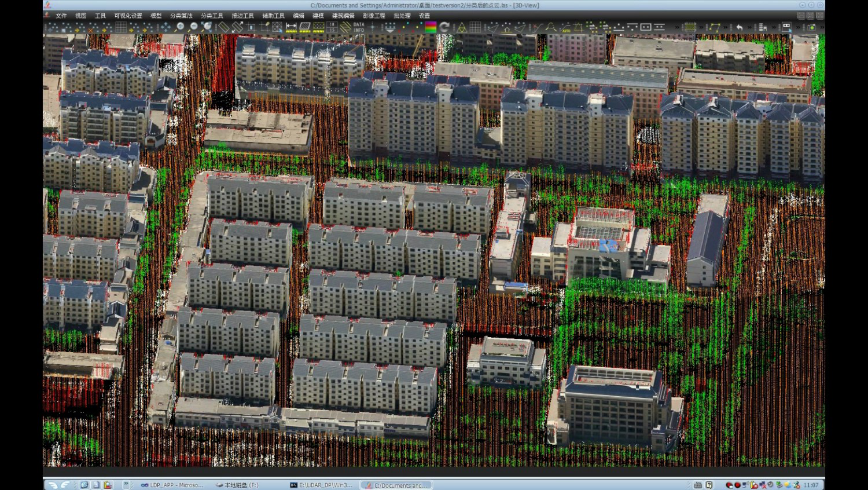The height and width of the screenshot is (490, 868).
Task: Click the grid mesh icon after the triangle
Action: [x=475, y=27]
